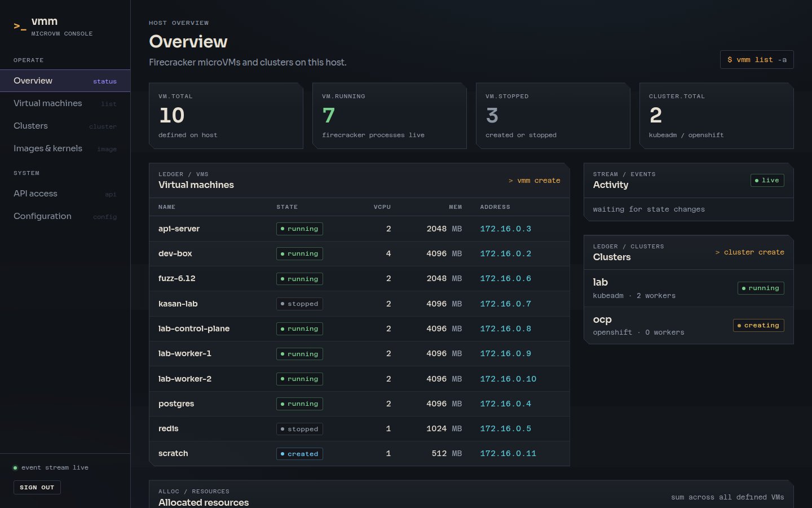The height and width of the screenshot is (508, 812).
Task: Click the stopped badge for kasan-lab
Action: [x=299, y=304]
